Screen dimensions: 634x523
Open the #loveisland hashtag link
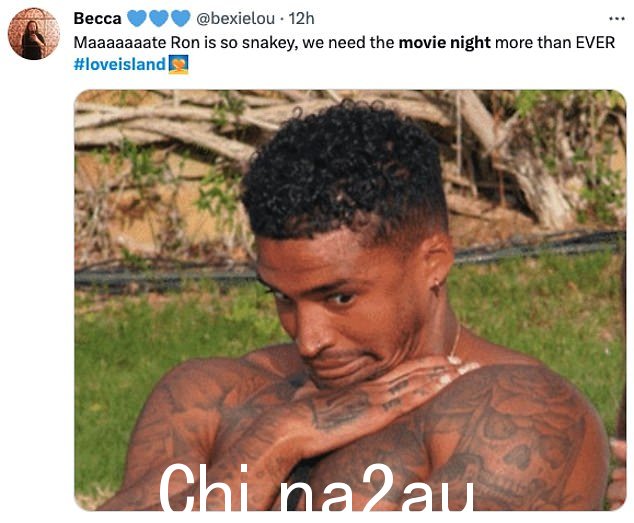(120, 64)
